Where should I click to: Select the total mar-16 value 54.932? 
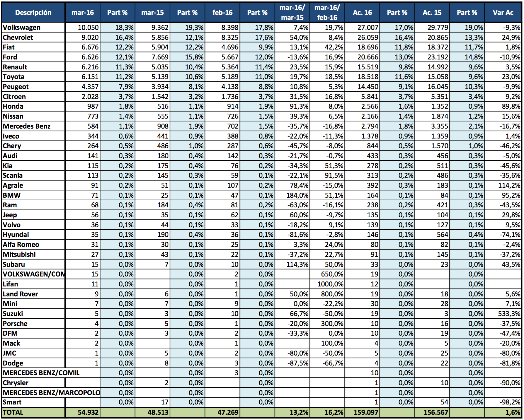[88, 412]
